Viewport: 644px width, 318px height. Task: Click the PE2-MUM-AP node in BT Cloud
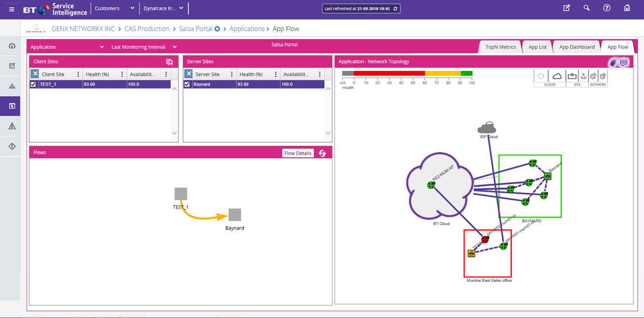(431, 185)
